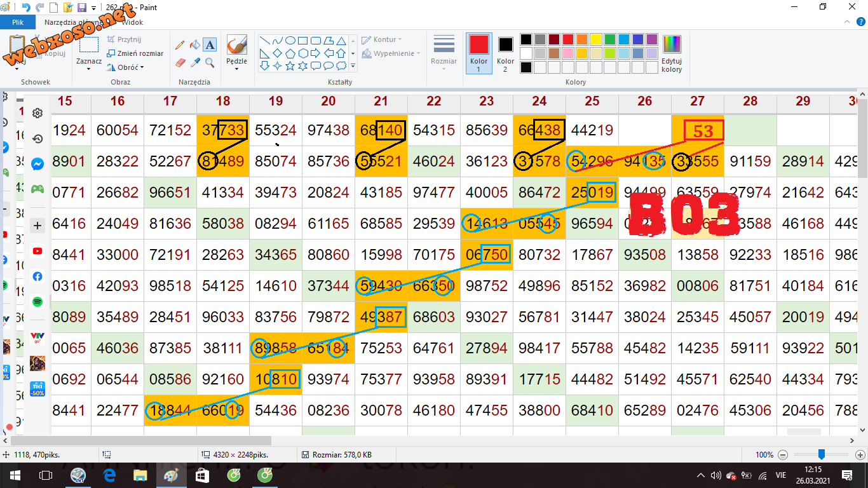Select the Oval shape
Viewport: 868px width, 488px height.
coord(290,40)
